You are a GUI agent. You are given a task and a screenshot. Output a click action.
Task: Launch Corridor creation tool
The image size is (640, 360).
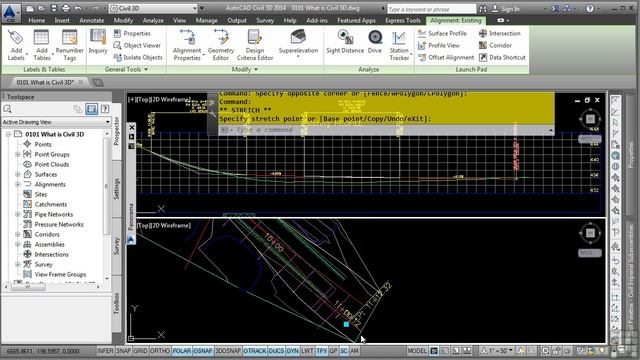(495, 45)
